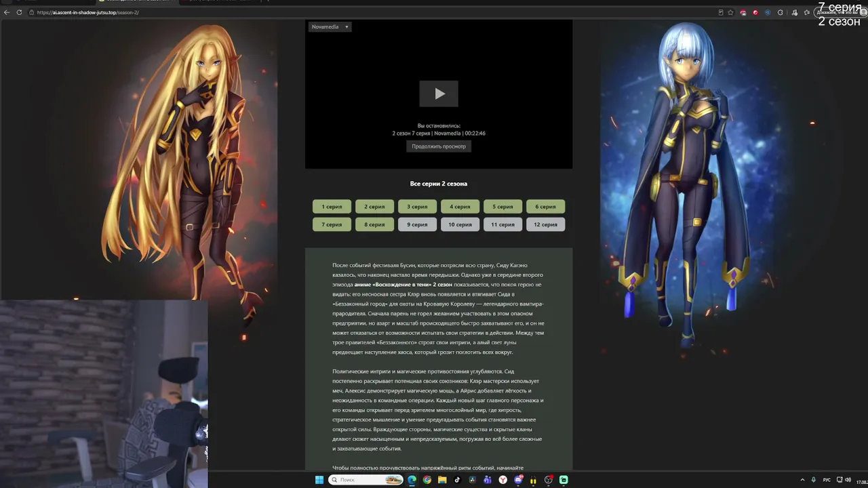868x488 pixels.
Task: Open Microsoft Edge from the taskbar
Action: [x=412, y=480]
